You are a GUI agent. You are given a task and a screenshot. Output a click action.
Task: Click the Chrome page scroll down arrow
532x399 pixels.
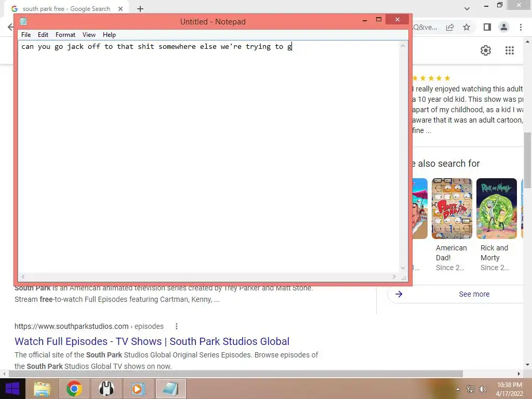(x=528, y=365)
